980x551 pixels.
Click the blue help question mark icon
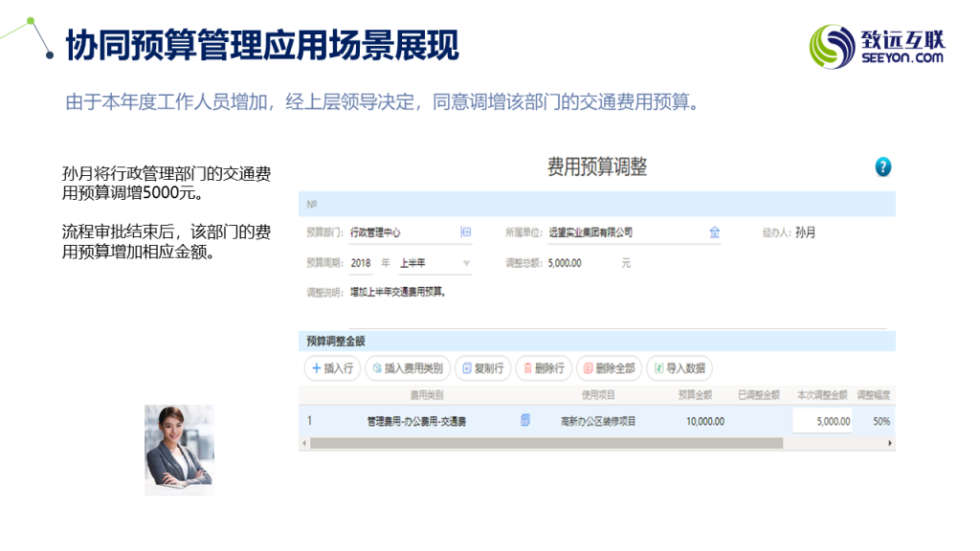[882, 167]
